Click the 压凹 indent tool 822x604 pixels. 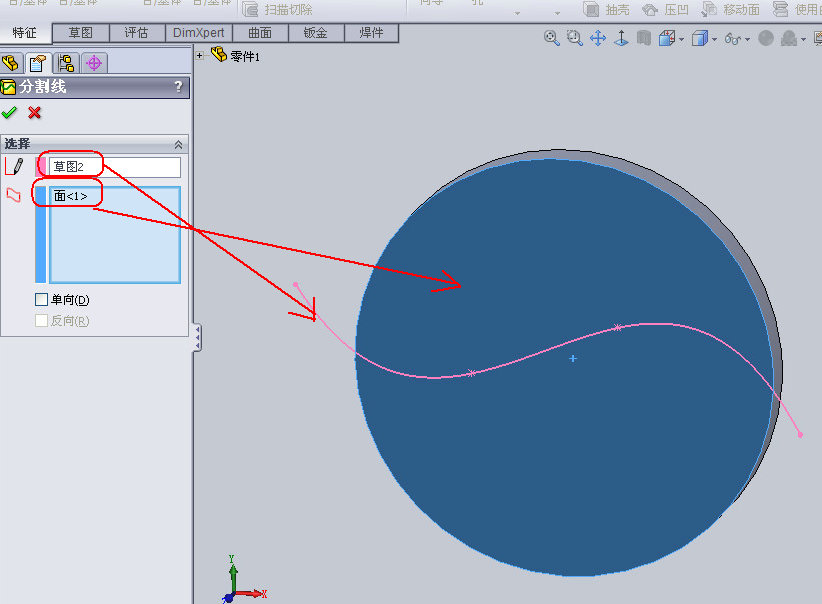pos(666,9)
